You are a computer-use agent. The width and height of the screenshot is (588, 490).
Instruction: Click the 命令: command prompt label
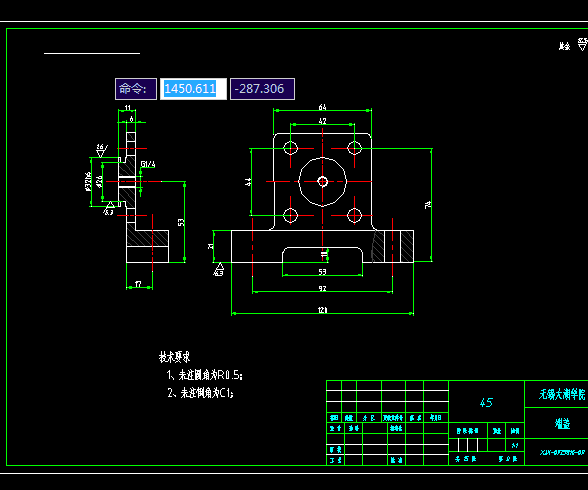[x=136, y=89]
